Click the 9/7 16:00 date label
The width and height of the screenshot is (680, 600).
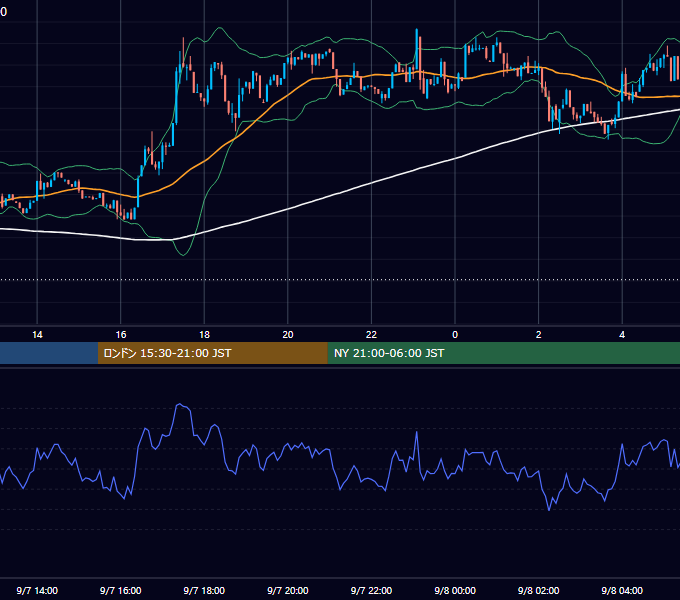pyautogui.click(x=121, y=590)
